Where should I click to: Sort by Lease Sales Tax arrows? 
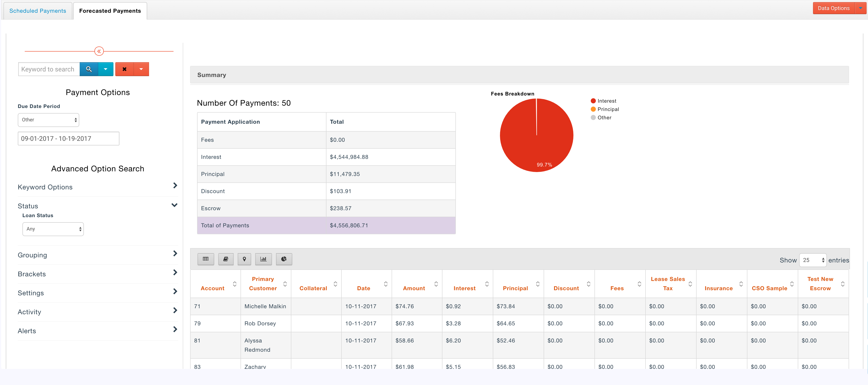click(690, 284)
